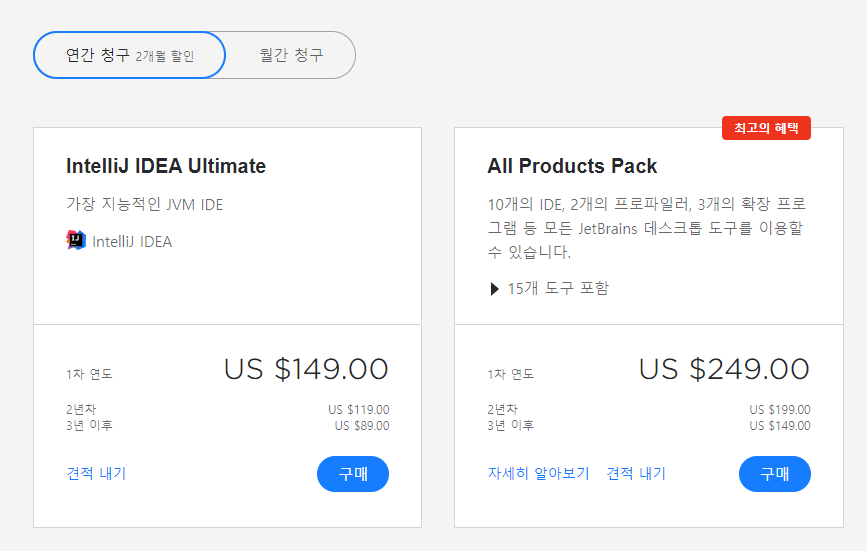
Task: Follow the 자세히 알아보기 link
Action: pos(538,474)
